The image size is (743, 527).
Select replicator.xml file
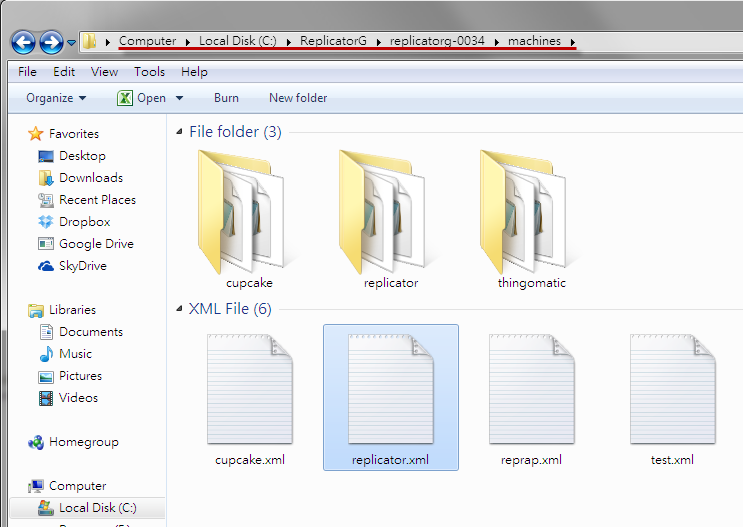click(390, 397)
